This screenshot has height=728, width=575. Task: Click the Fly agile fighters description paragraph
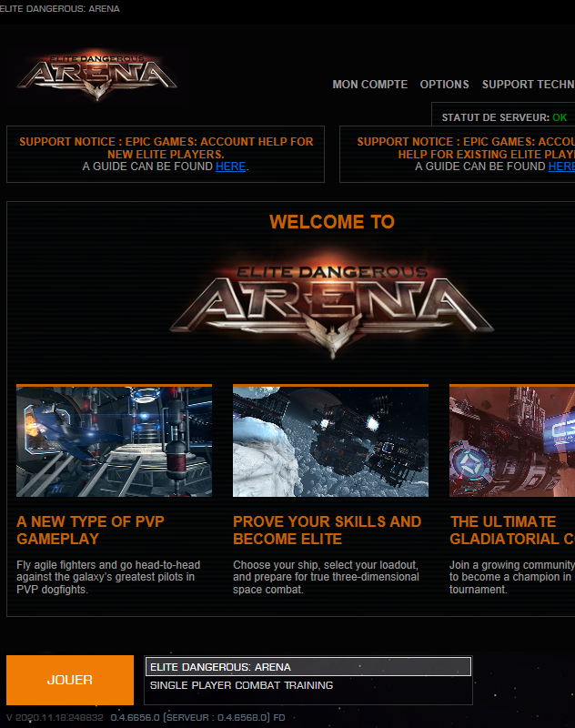108,577
